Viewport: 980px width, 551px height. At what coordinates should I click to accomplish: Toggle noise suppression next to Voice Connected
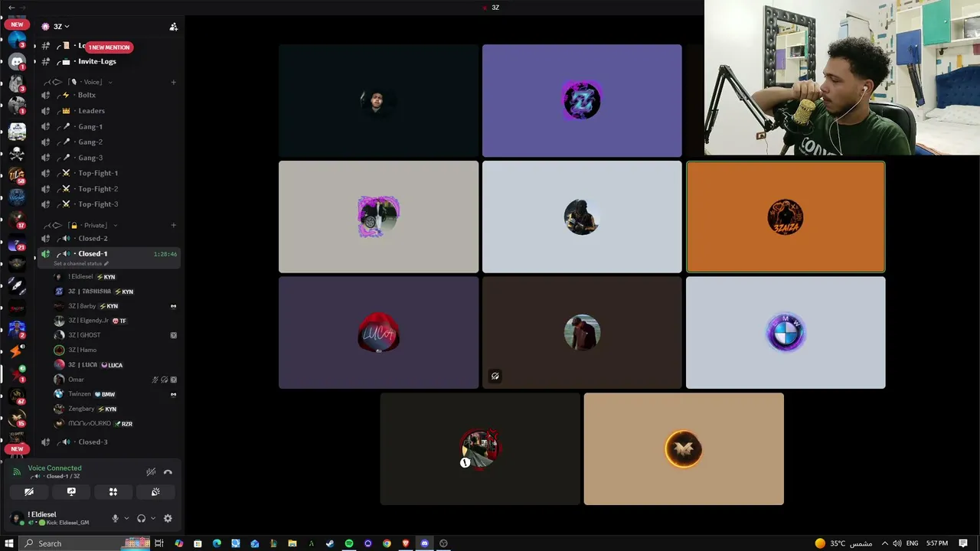pos(151,472)
